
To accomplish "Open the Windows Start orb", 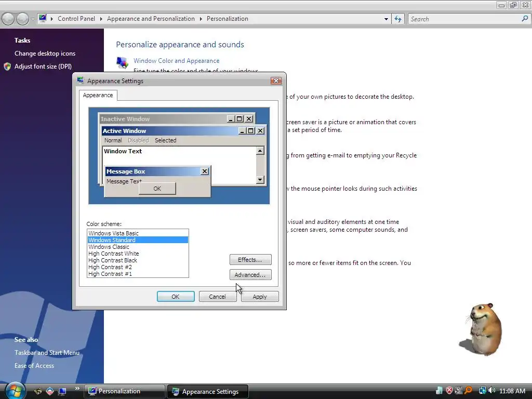I will click(x=15, y=391).
